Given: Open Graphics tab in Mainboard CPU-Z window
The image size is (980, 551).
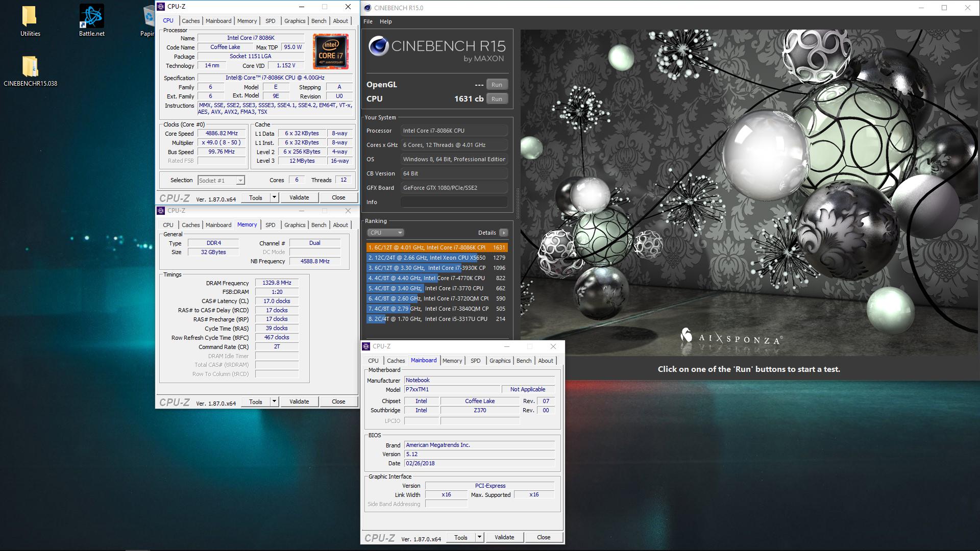Looking at the screenshot, I should point(500,361).
